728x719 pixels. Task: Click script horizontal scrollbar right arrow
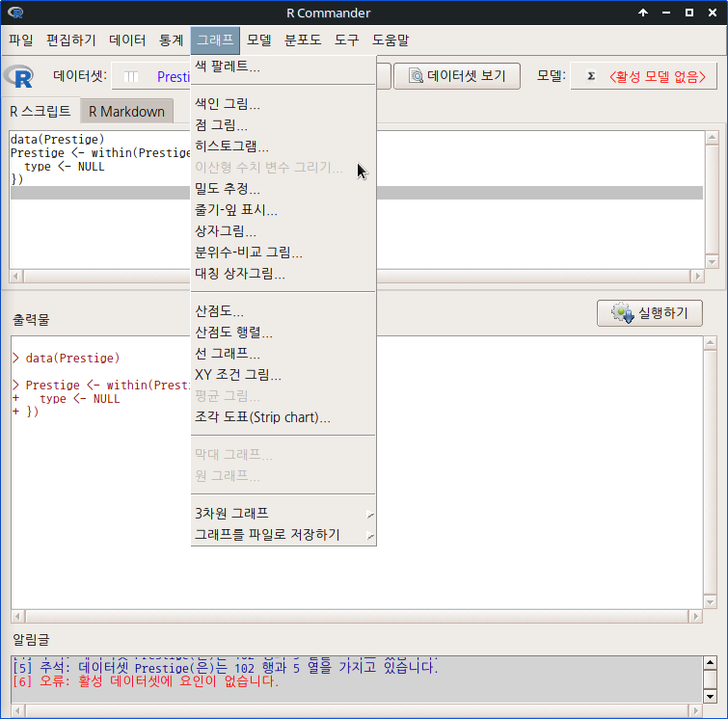click(697, 277)
